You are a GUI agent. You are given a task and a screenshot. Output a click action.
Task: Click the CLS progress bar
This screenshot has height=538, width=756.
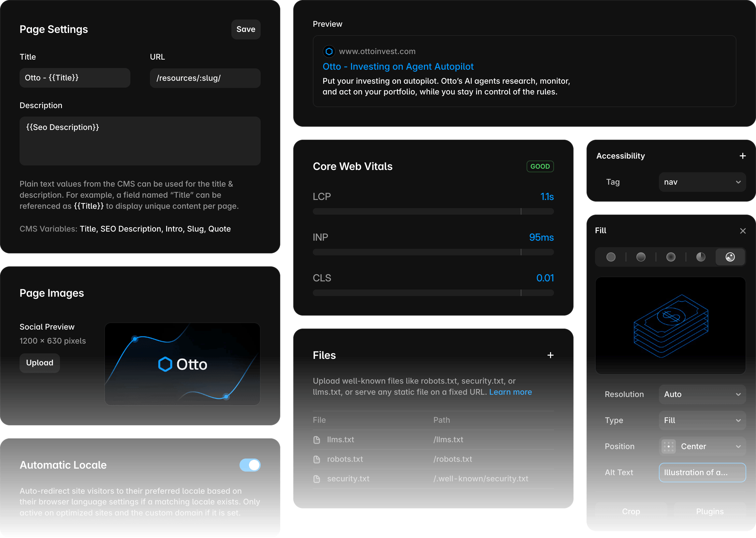pos(433,293)
